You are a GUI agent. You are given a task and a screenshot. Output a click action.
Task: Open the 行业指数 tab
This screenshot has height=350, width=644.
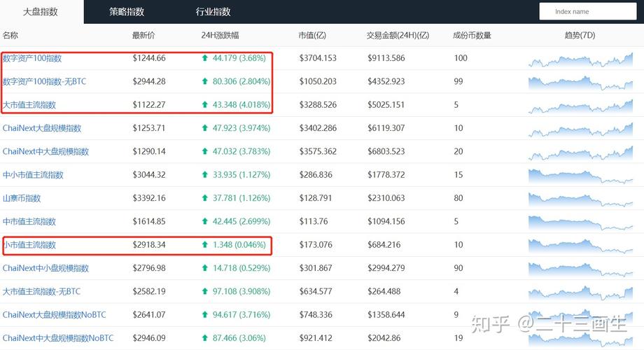tap(213, 12)
